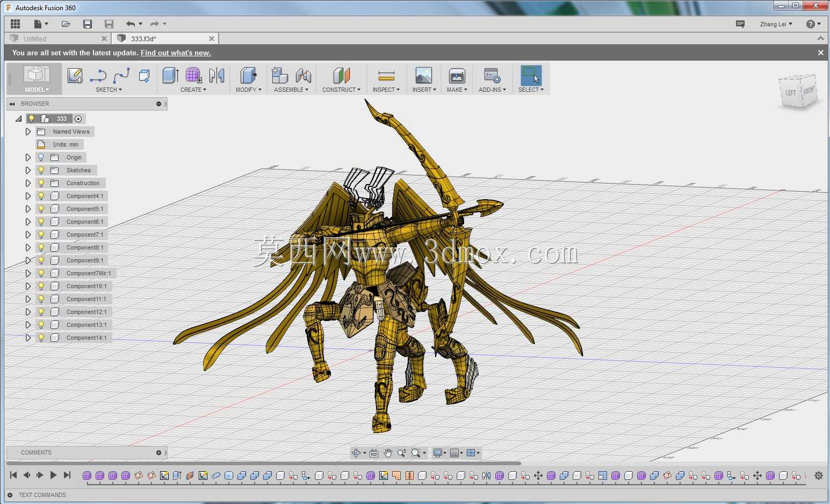Screen dimensions: 830x504
Task: Click the Orbit navigation icon
Action: (x=356, y=453)
